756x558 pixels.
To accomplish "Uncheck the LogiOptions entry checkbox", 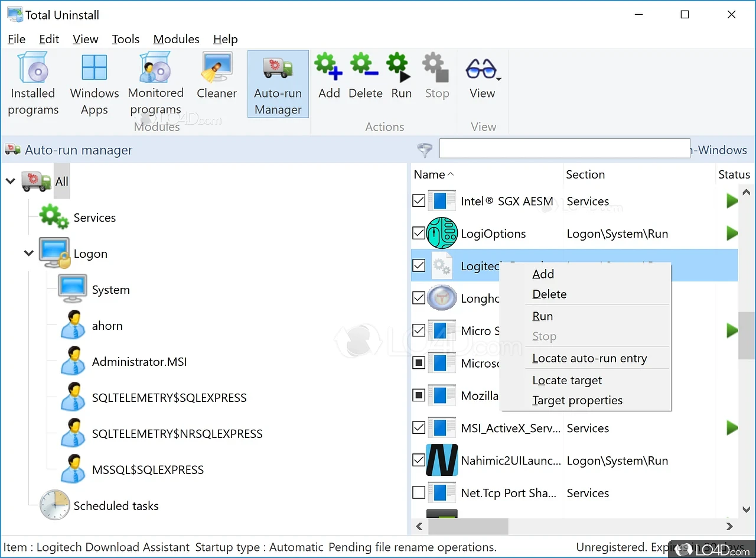I will 419,233.
